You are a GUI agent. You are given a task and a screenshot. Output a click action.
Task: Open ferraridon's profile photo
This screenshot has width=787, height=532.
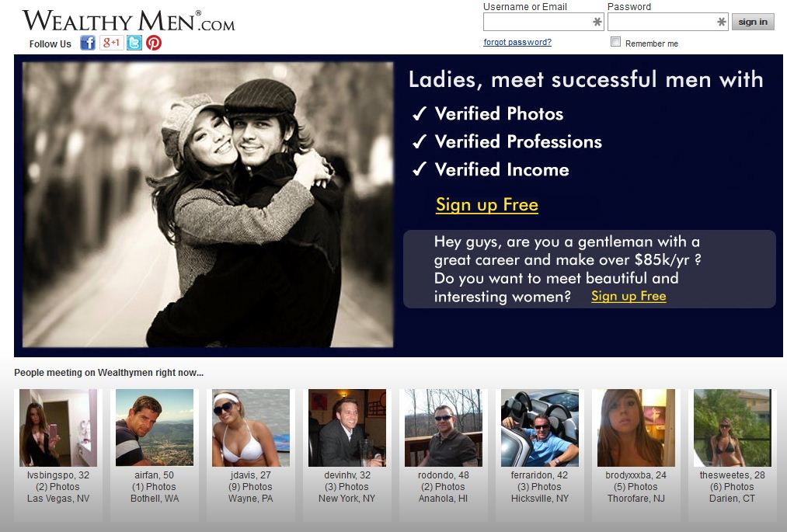(x=540, y=428)
